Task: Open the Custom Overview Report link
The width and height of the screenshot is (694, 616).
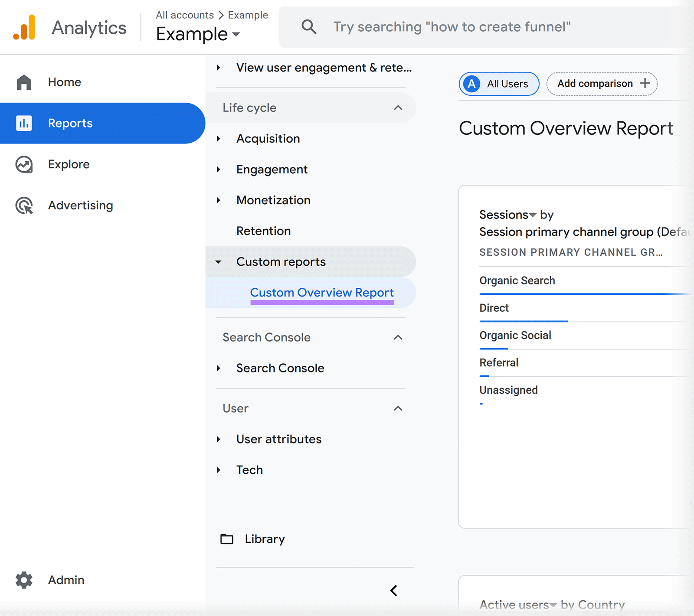Action: pyautogui.click(x=322, y=293)
